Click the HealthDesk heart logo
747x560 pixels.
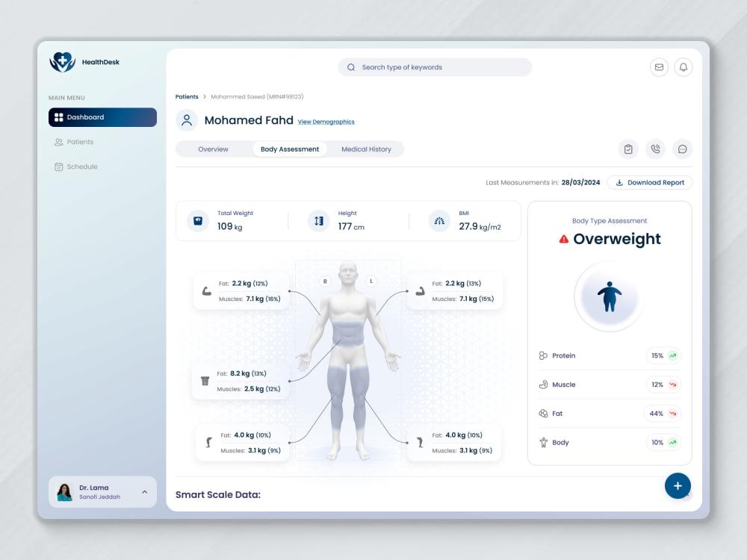(63, 62)
